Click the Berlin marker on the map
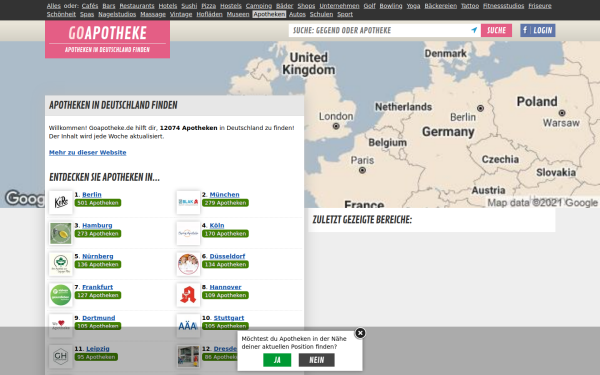 [x=480, y=108]
